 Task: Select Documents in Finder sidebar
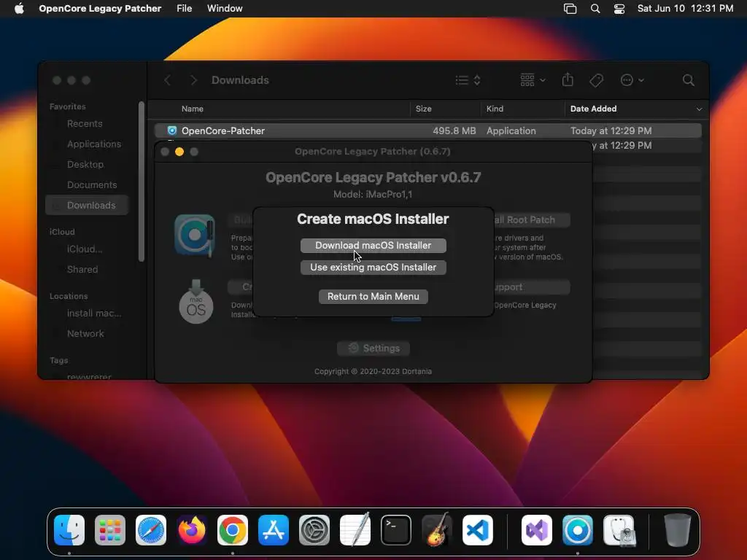pyautogui.click(x=91, y=184)
